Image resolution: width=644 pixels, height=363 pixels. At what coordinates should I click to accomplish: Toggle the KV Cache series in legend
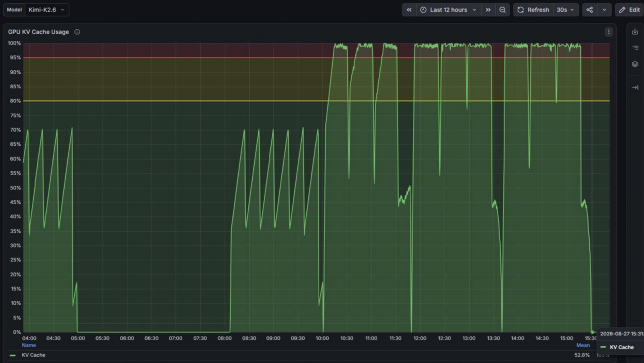(x=33, y=355)
